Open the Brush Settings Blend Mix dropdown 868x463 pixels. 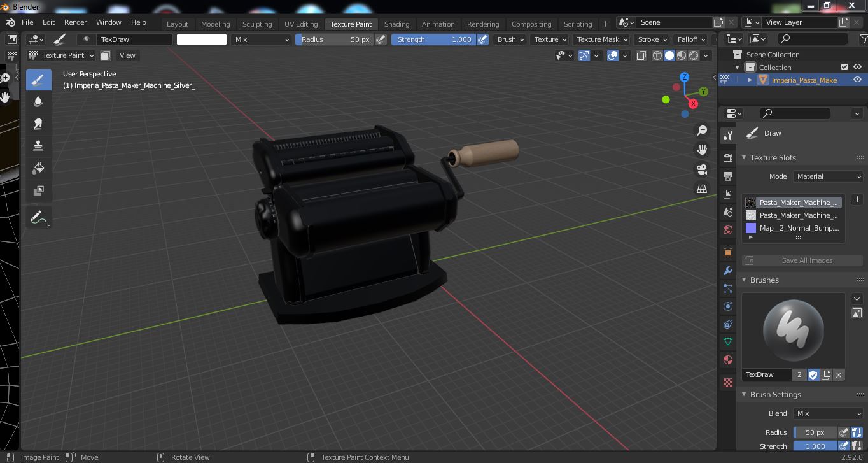829,413
